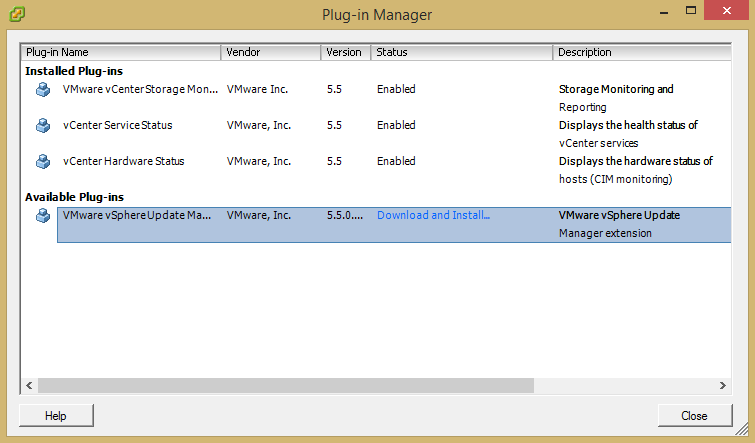The height and width of the screenshot is (443, 755).
Task: Click the horizontal scrollbar left arrow
Action: pyautogui.click(x=29, y=385)
